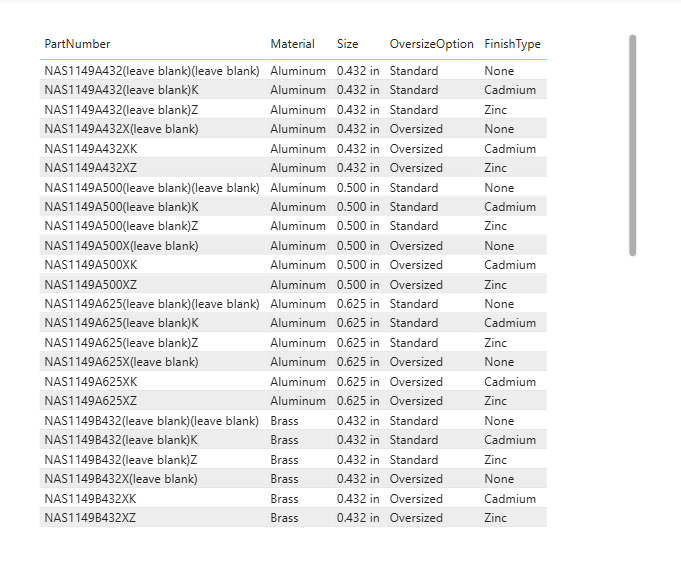Viewport: 681px width, 582px height.
Task: Select part number NAS1149A432XK
Action: (91, 149)
